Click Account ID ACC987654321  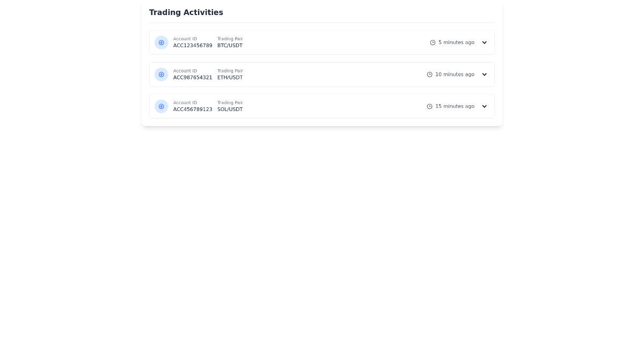[193, 77]
